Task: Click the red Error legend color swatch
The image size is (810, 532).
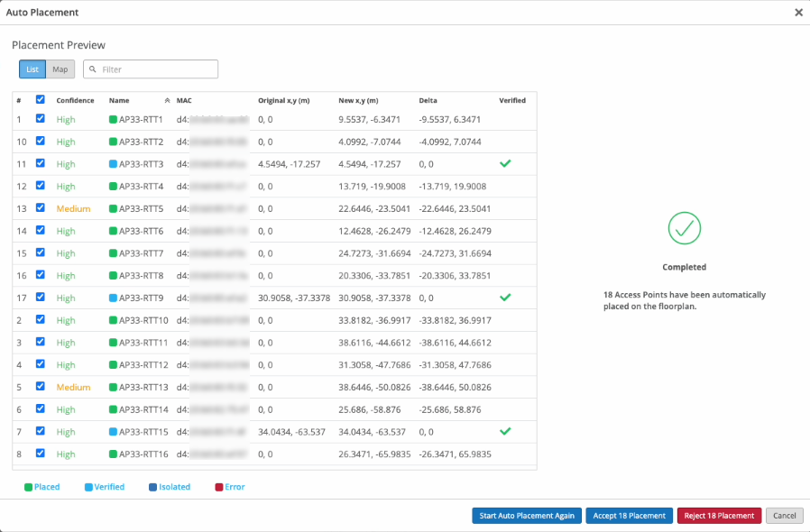Action: [x=218, y=487]
